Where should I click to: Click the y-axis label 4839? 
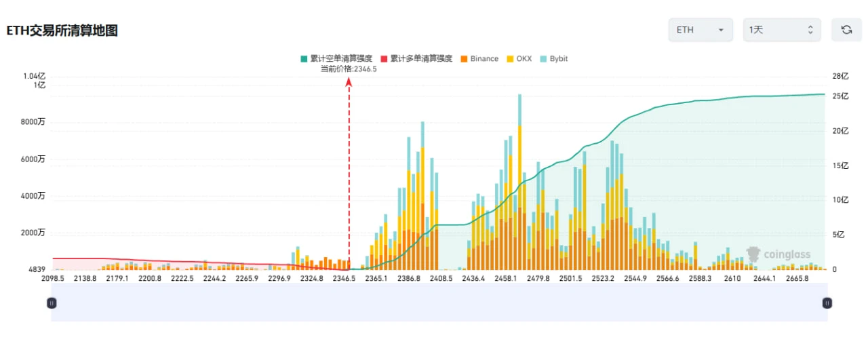(36, 269)
